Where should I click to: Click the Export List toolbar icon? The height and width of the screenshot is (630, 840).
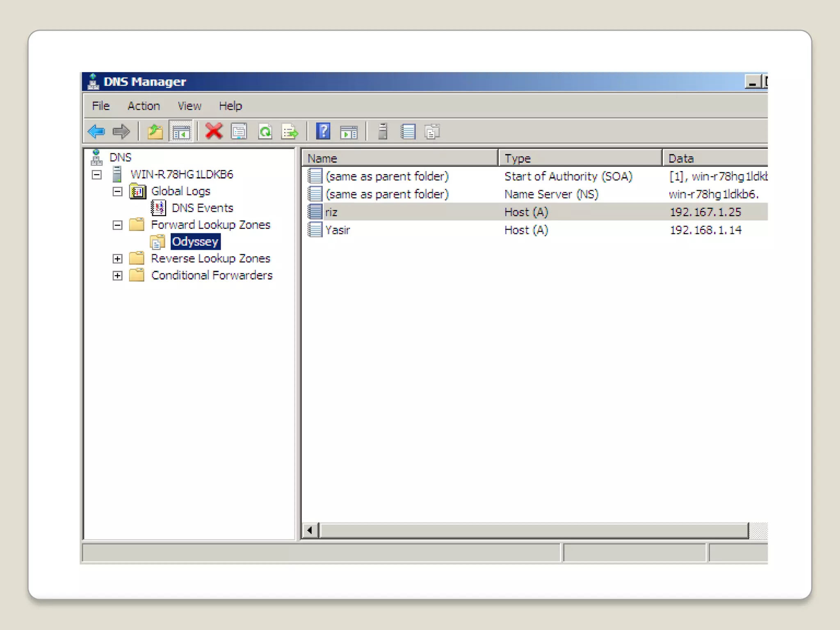coord(290,132)
